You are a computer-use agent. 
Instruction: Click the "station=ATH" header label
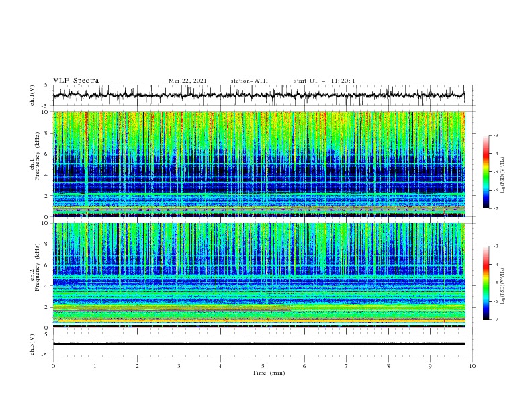249,81
